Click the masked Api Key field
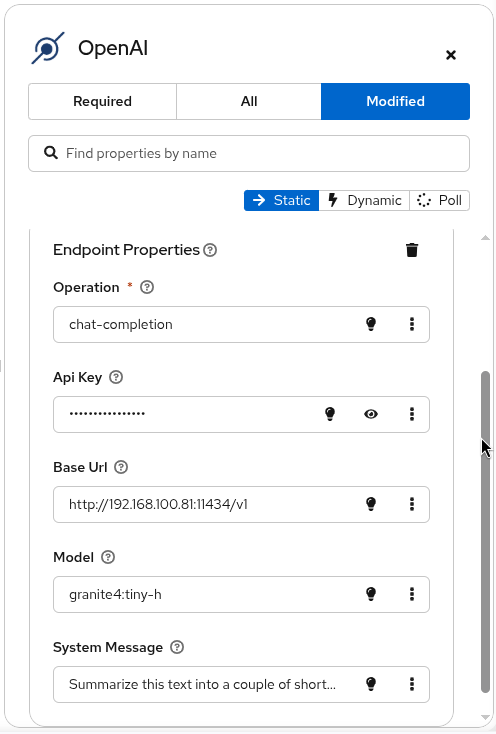 tap(241, 414)
